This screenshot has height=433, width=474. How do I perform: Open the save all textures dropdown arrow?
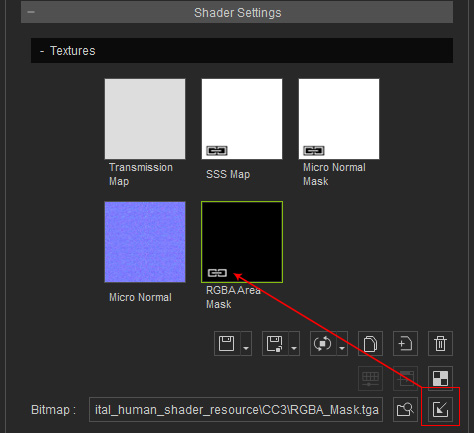pos(294,344)
